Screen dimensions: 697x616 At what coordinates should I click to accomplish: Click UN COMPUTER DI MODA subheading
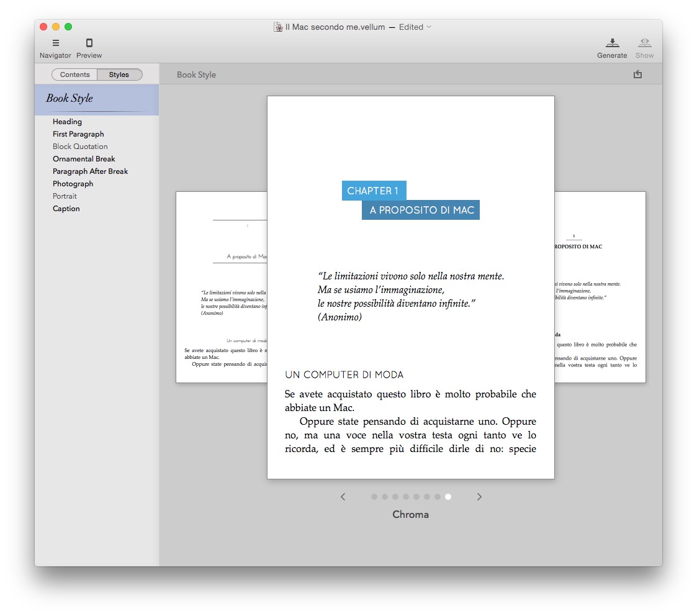(x=344, y=375)
